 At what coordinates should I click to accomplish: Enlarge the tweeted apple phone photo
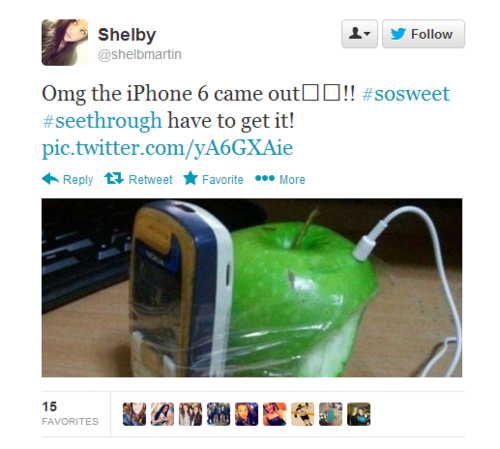[x=252, y=288]
